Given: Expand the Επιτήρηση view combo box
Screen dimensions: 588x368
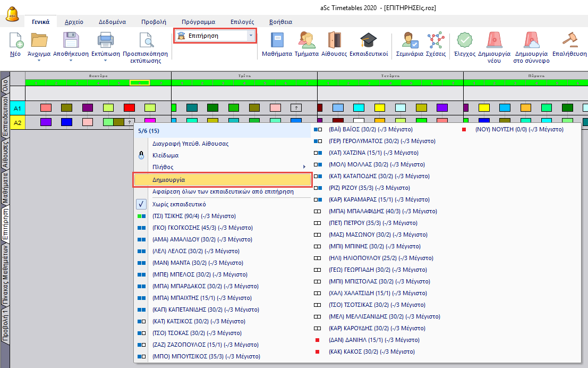Looking at the screenshot, I should click(x=250, y=36).
